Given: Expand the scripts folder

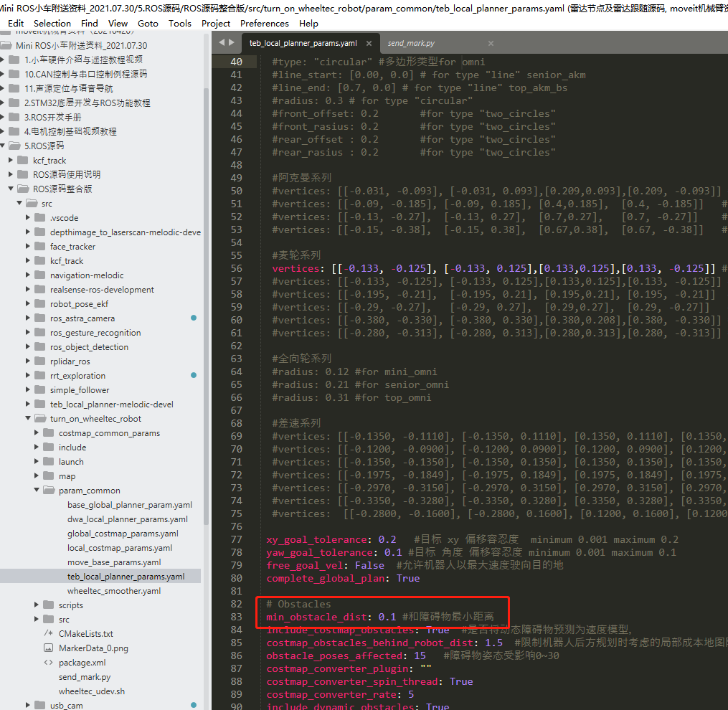Looking at the screenshot, I should coord(36,605).
